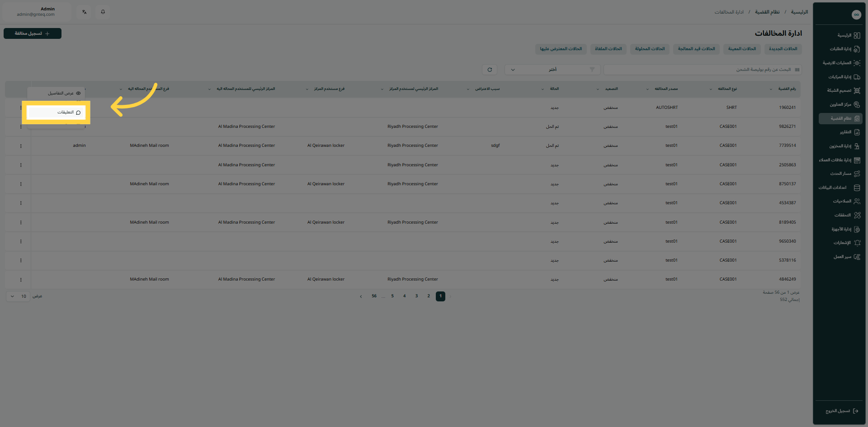Go to page 3 in pagination
The width and height of the screenshot is (868, 427).
pyautogui.click(x=416, y=296)
